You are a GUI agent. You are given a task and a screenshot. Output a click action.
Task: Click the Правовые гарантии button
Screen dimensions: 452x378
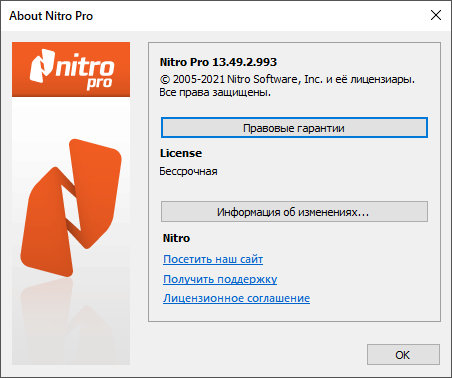tap(294, 128)
